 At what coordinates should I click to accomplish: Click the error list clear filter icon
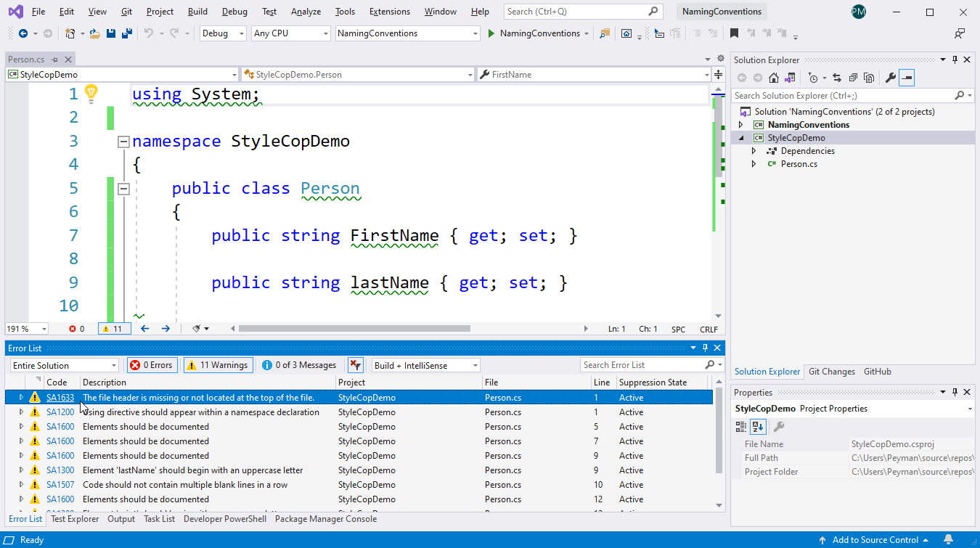pyautogui.click(x=355, y=365)
